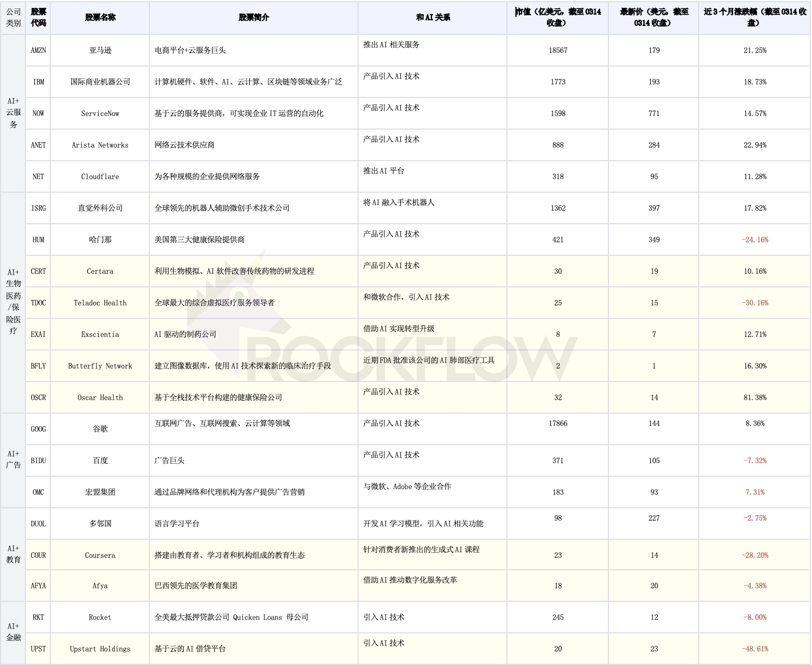The width and height of the screenshot is (812, 665).
Task: Click the 将AI融入手术机器人 relation cell
Action: (x=433, y=208)
